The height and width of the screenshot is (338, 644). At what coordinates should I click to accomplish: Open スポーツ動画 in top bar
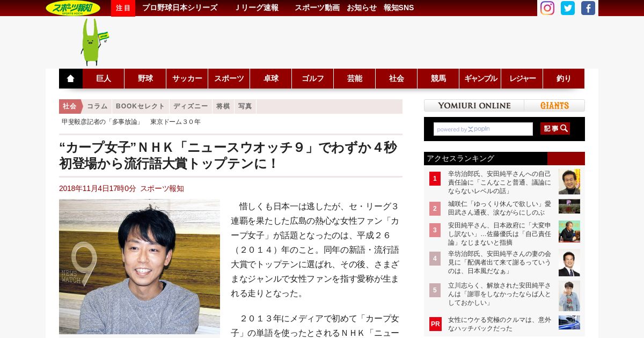317,8
